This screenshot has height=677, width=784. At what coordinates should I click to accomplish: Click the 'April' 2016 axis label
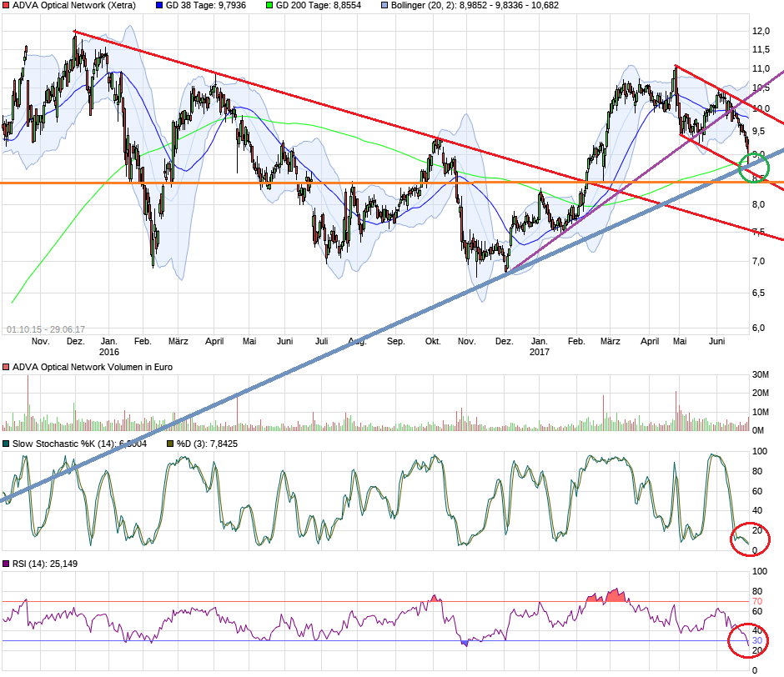(x=214, y=341)
